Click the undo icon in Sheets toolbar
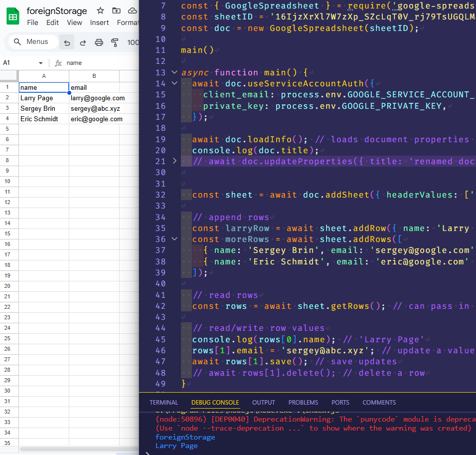This screenshot has height=455, width=476. (67, 42)
